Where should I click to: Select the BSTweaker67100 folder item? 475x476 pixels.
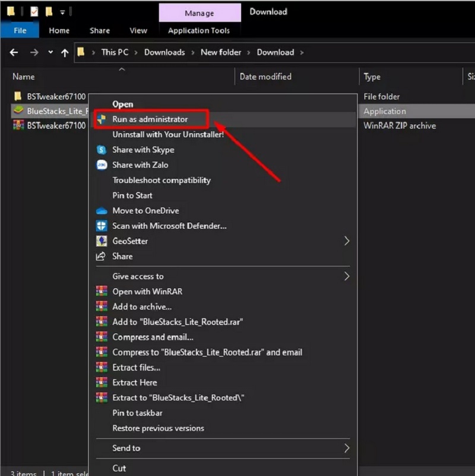pyautogui.click(x=56, y=96)
